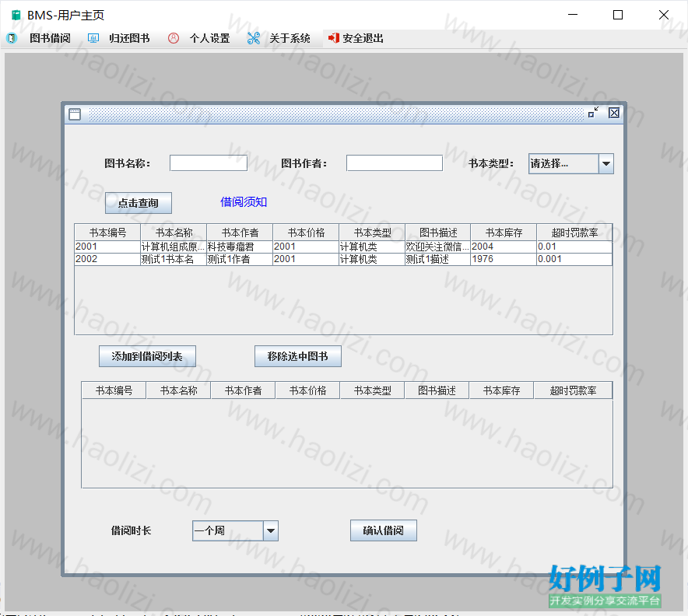This screenshot has height=616, width=688.
Task: Select the row with book number 2001
Action: click(x=343, y=247)
